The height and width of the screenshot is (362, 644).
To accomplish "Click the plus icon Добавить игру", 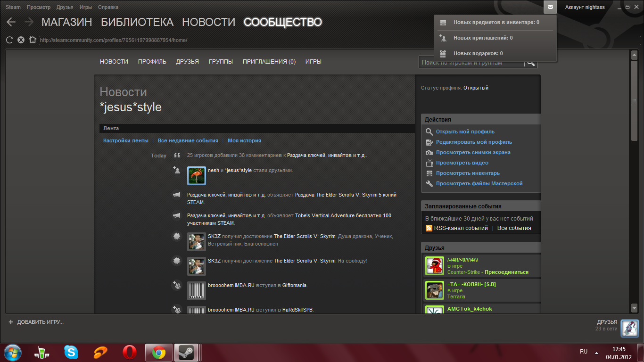I will (x=11, y=322).
